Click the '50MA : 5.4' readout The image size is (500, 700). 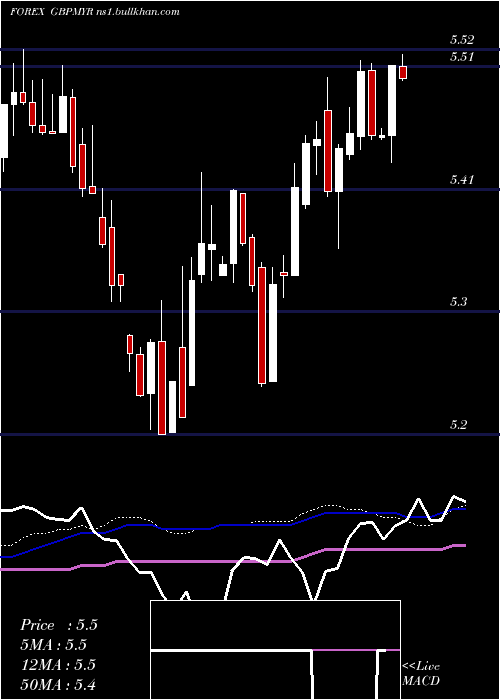(58, 684)
